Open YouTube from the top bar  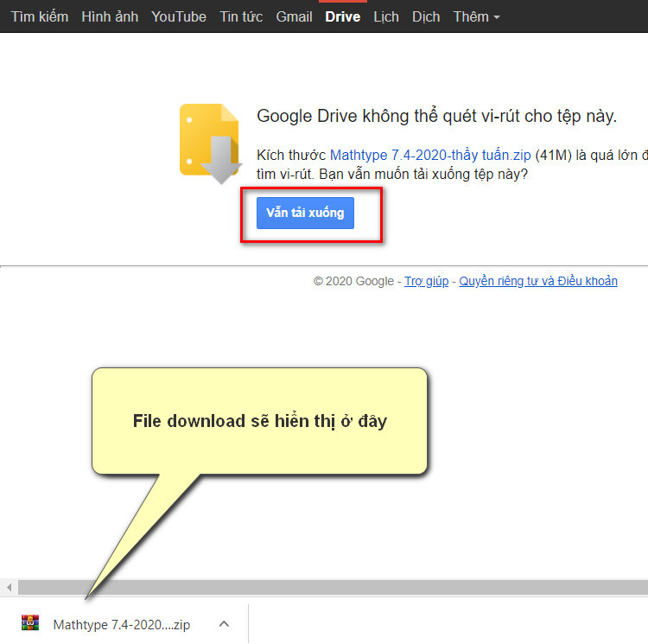179,16
